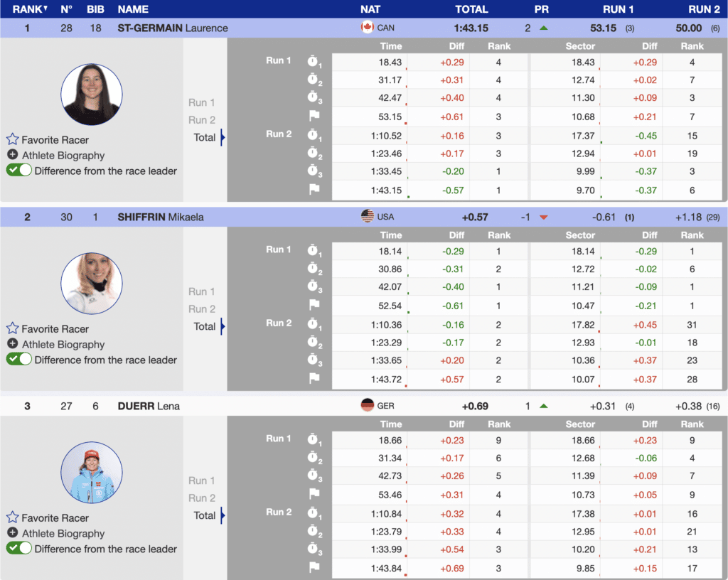The width and height of the screenshot is (728, 580).
Task: Click the Canadian flag icon next to CAN
Action: tap(368, 28)
